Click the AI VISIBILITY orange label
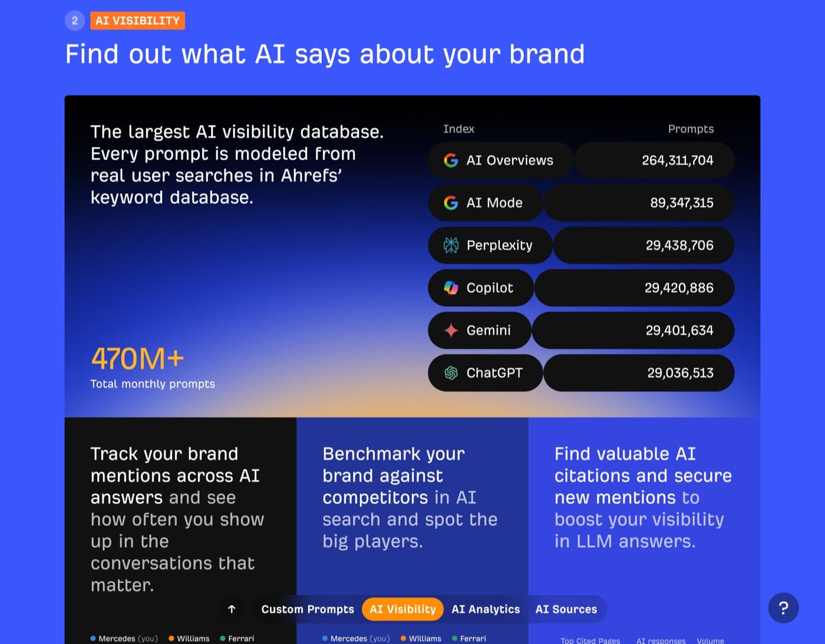The image size is (825, 644). point(137,21)
